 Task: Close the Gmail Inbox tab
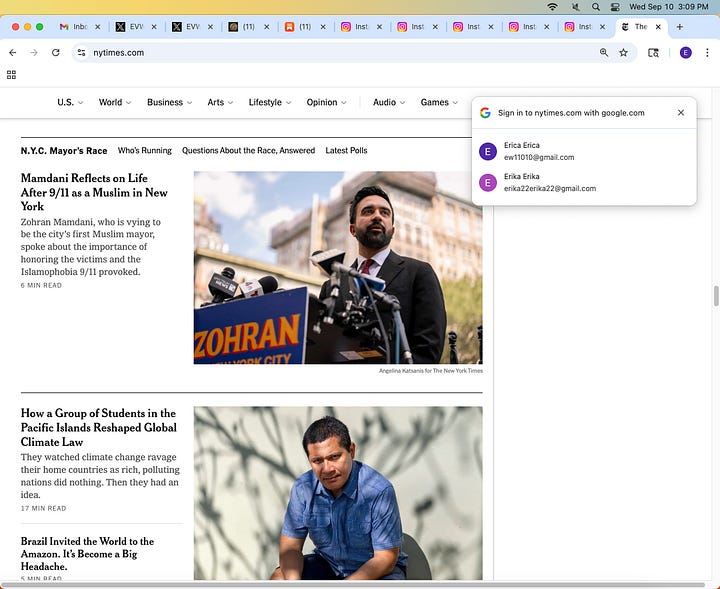pos(98,27)
